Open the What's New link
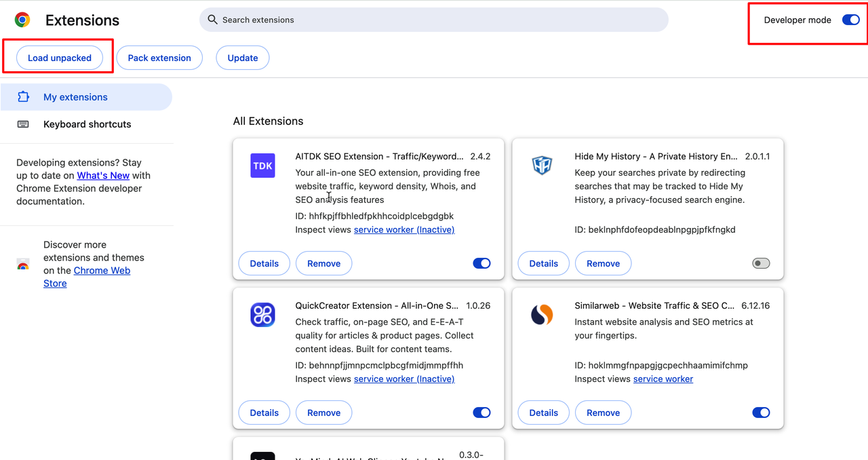The image size is (868, 460). (x=103, y=175)
